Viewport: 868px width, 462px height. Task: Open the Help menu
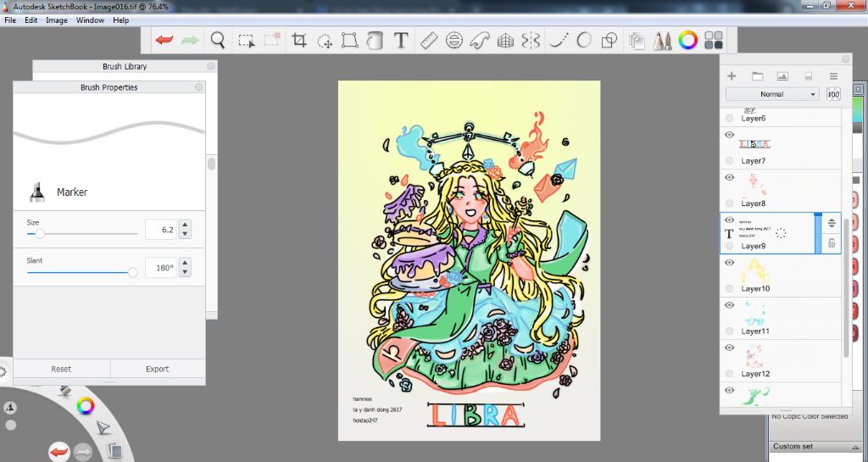(x=120, y=19)
